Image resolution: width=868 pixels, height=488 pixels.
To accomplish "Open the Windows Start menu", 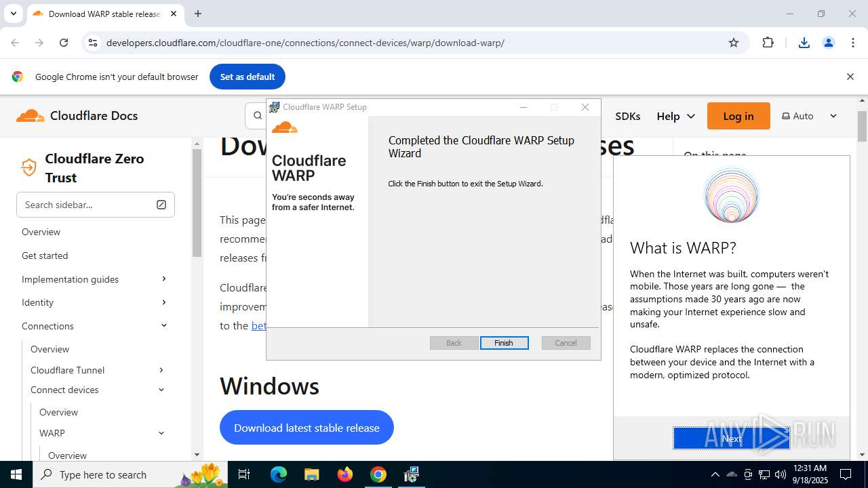I will pos(16,474).
